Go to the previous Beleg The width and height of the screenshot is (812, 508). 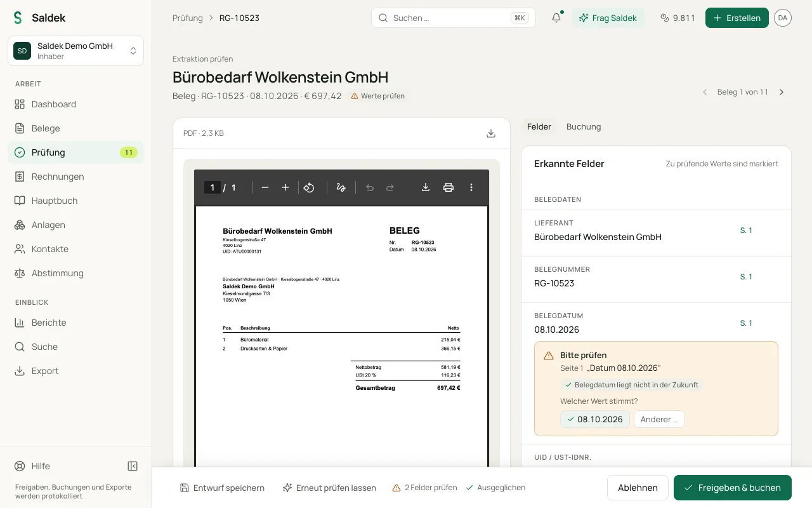[x=705, y=92]
